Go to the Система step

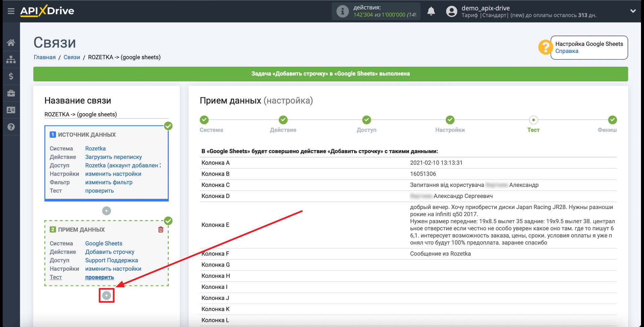[x=204, y=120]
